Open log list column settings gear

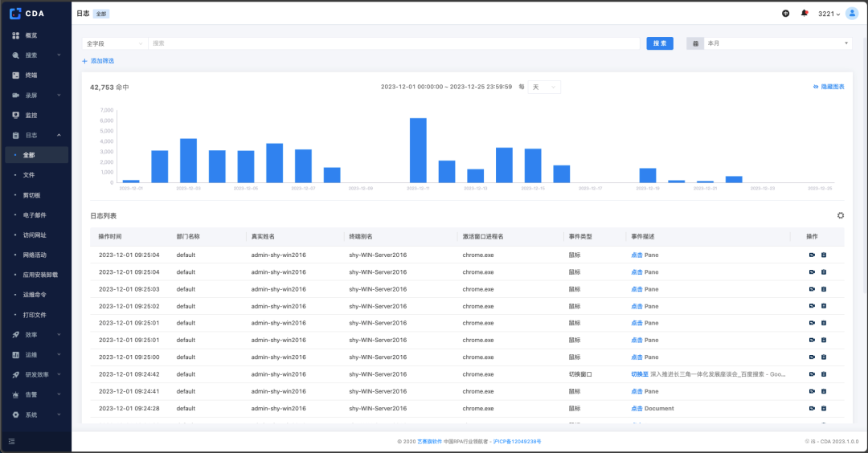pyautogui.click(x=841, y=215)
